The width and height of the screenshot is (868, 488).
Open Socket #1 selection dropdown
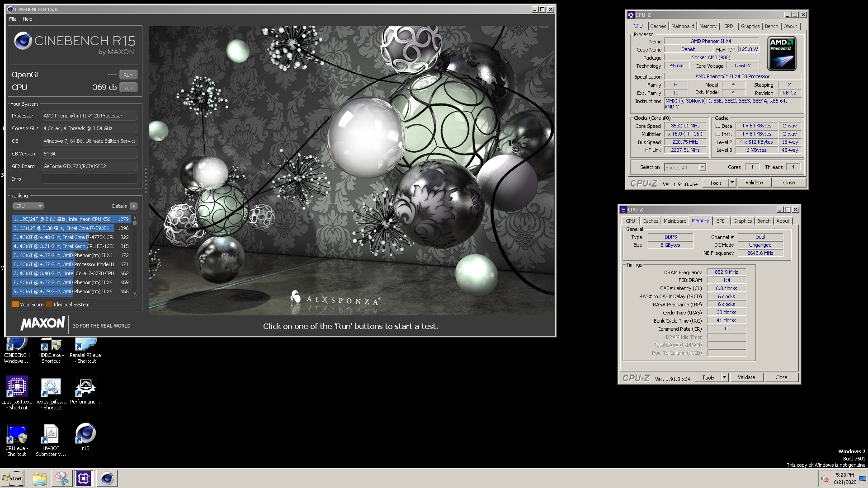[x=685, y=168]
